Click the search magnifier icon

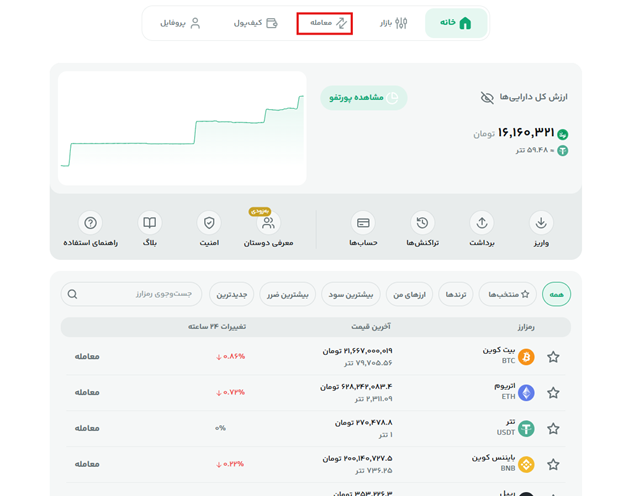(72, 294)
